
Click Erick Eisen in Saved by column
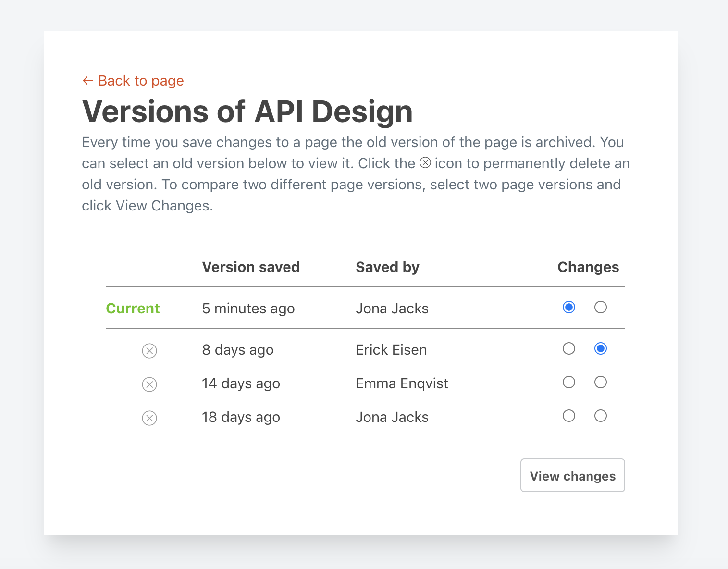click(x=391, y=350)
